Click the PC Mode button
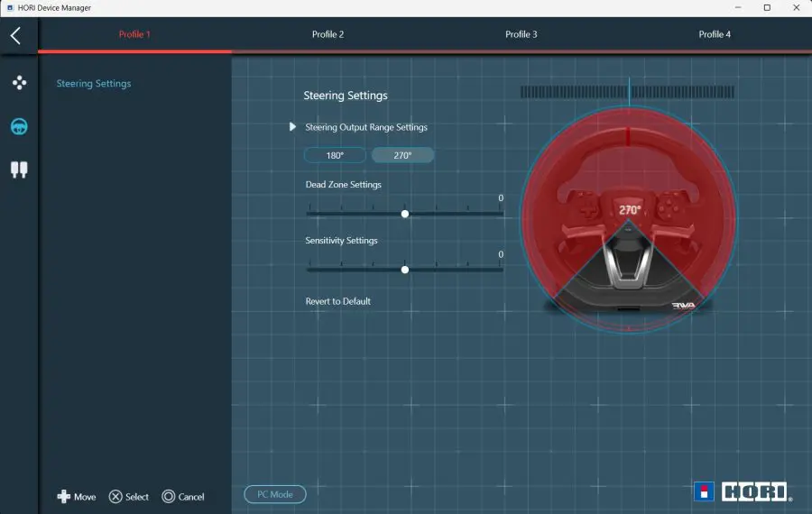 tap(275, 494)
